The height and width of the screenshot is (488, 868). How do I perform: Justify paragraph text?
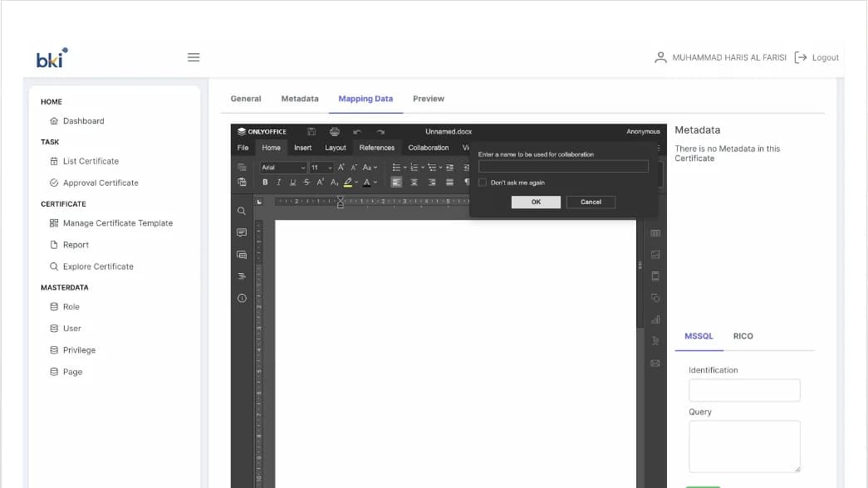(449, 182)
